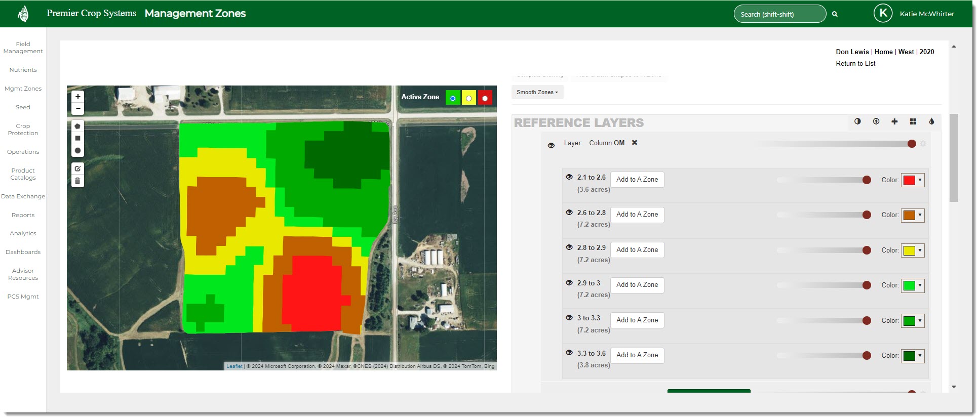
Task: Hide the Column:OM layer with eye icon
Action: coord(551,145)
